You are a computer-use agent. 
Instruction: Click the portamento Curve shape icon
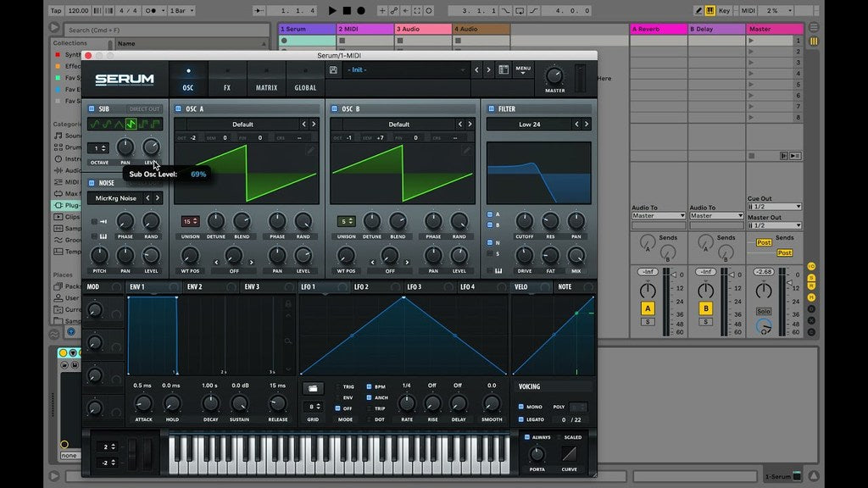(569, 453)
